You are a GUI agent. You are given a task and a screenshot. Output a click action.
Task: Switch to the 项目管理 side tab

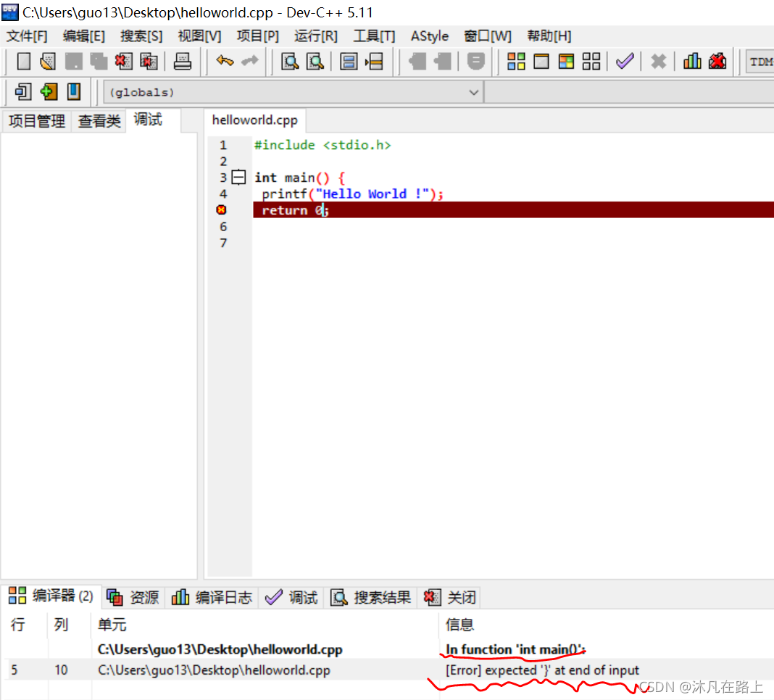tap(37, 121)
